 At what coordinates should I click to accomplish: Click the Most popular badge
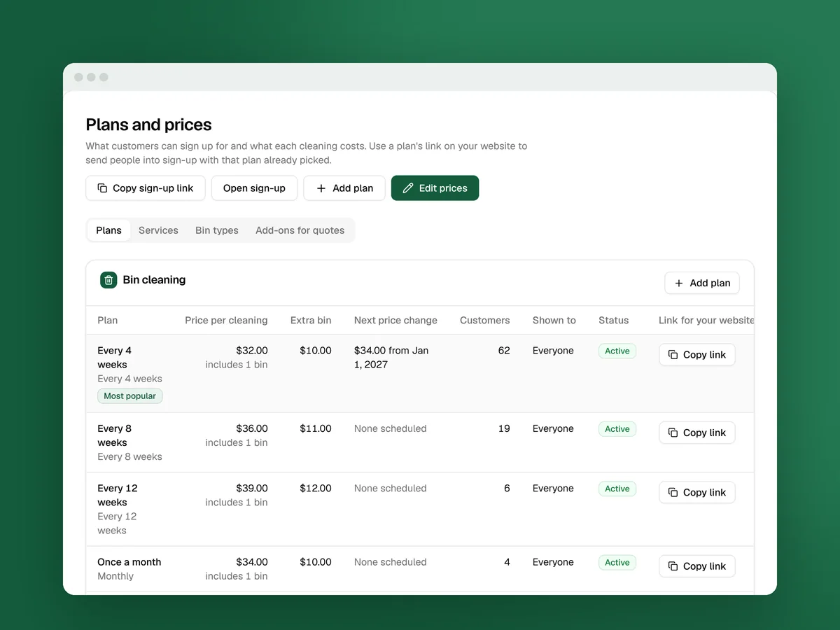130,396
